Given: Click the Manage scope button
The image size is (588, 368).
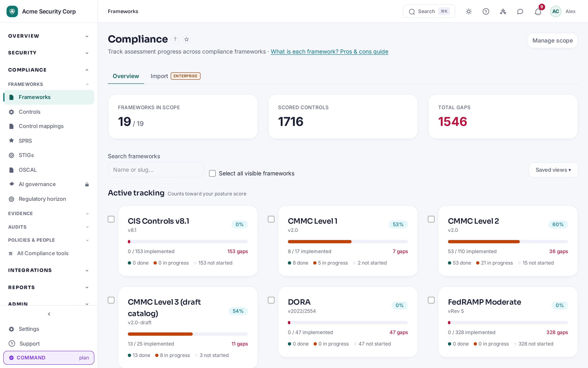Looking at the screenshot, I should tap(552, 40).
